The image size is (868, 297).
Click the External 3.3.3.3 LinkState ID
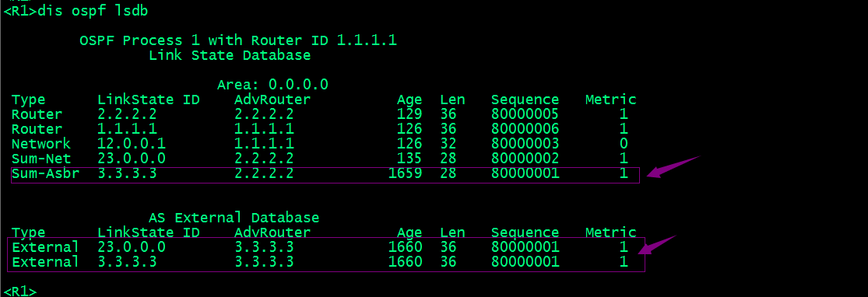pyautogui.click(x=127, y=261)
